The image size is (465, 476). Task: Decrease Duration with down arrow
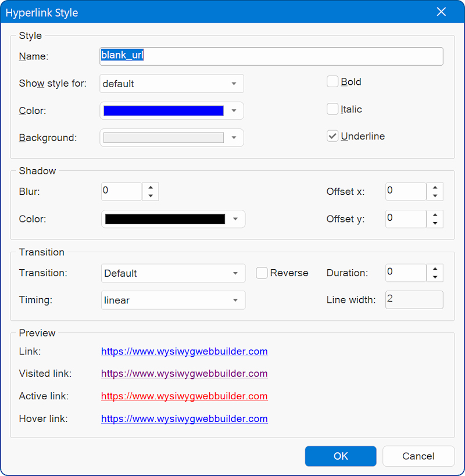coord(435,277)
